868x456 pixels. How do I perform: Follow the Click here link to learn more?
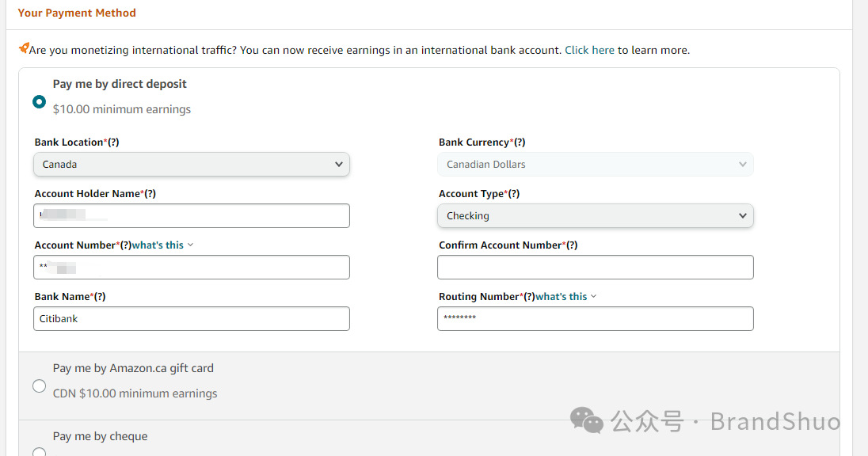click(x=589, y=50)
